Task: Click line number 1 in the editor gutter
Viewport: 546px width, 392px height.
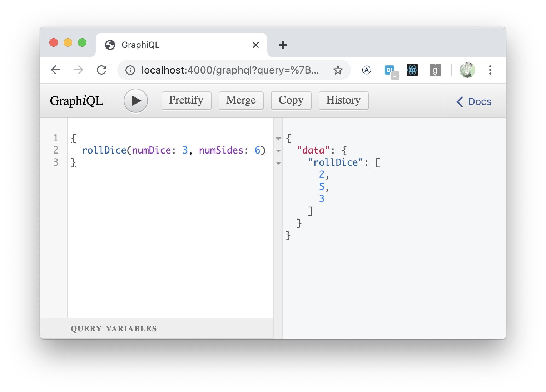Action: [56, 138]
